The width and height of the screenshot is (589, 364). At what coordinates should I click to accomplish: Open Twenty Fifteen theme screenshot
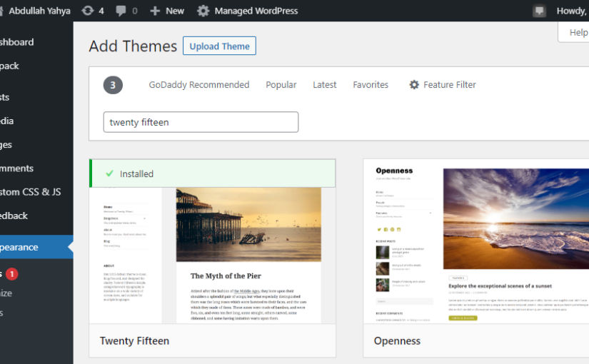click(212, 256)
